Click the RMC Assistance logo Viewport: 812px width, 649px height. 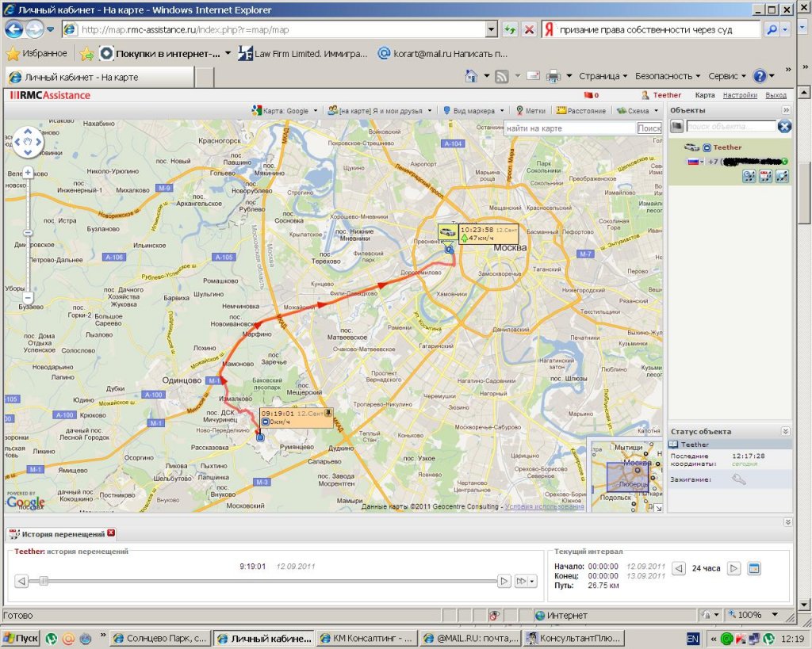click(x=50, y=95)
